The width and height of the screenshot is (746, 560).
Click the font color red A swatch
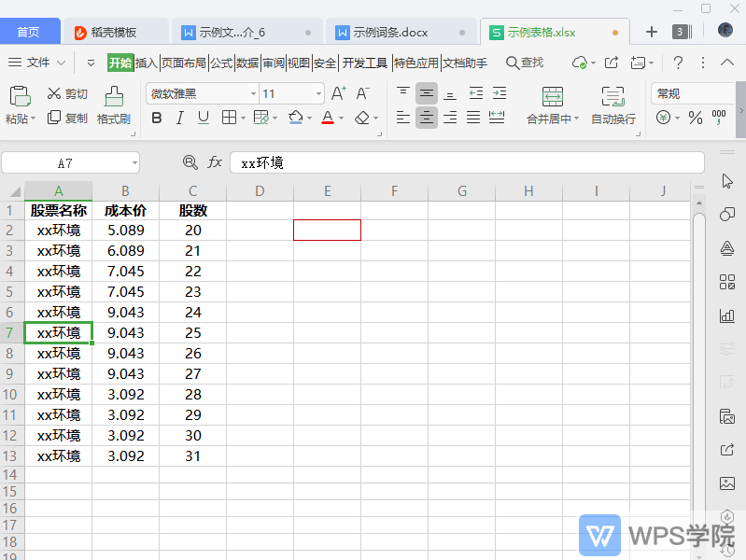[x=327, y=118]
